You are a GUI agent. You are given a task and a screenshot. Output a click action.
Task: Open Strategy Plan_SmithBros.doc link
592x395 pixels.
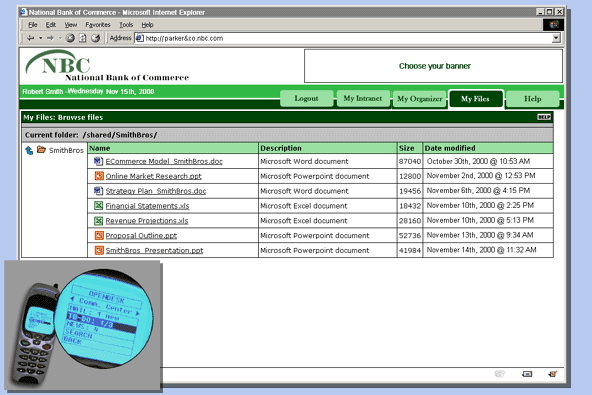click(x=156, y=191)
